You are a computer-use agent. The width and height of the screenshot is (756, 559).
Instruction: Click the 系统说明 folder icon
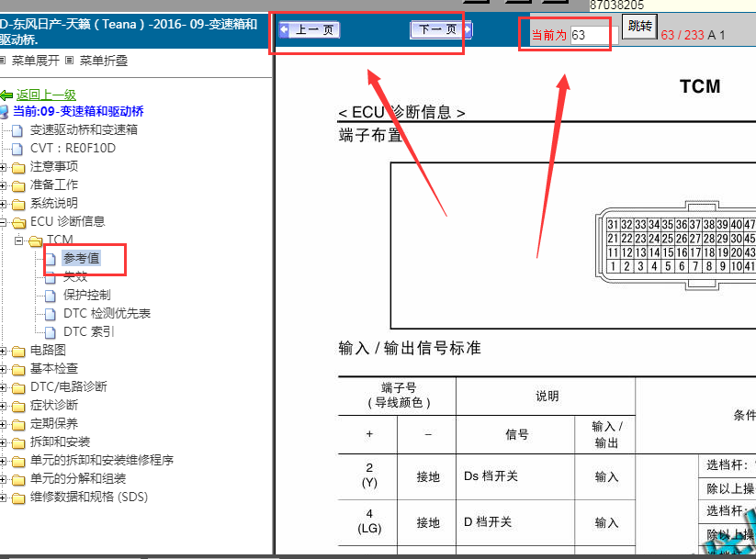(18, 205)
